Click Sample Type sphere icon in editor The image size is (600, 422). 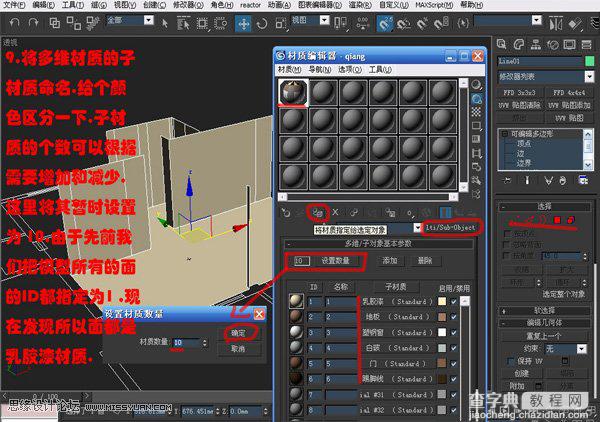(476, 85)
